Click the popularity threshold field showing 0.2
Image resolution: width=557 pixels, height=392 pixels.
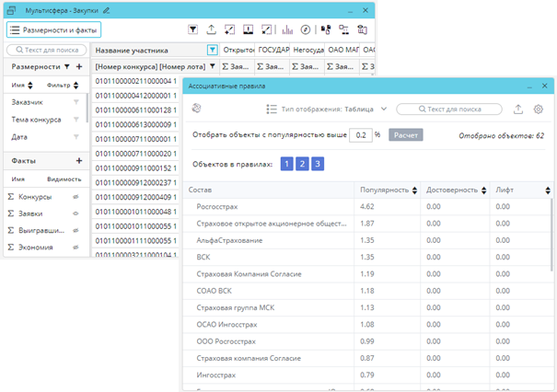tap(361, 134)
